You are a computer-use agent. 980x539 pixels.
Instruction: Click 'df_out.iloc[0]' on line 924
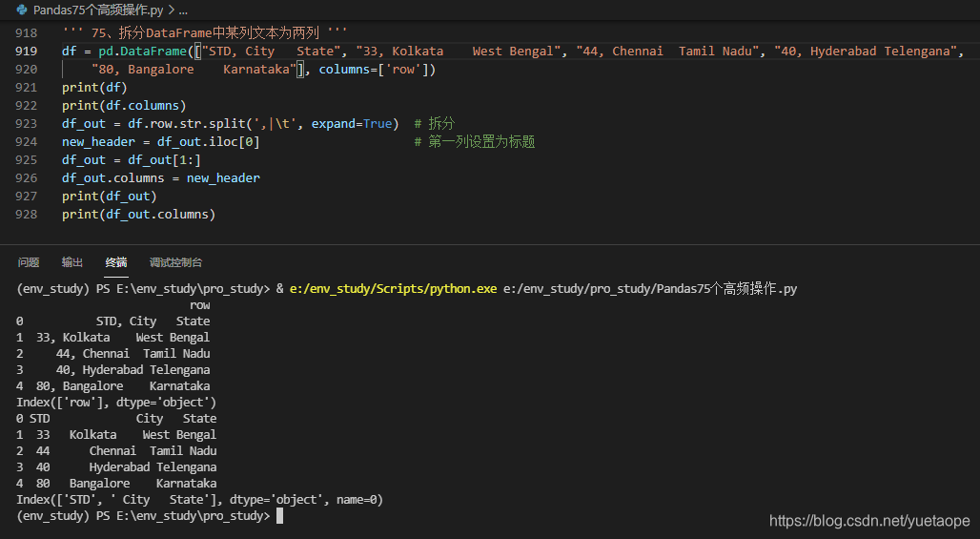point(208,141)
